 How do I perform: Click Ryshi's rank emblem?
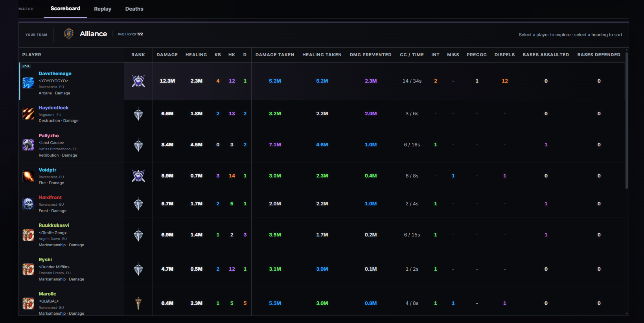138,269
